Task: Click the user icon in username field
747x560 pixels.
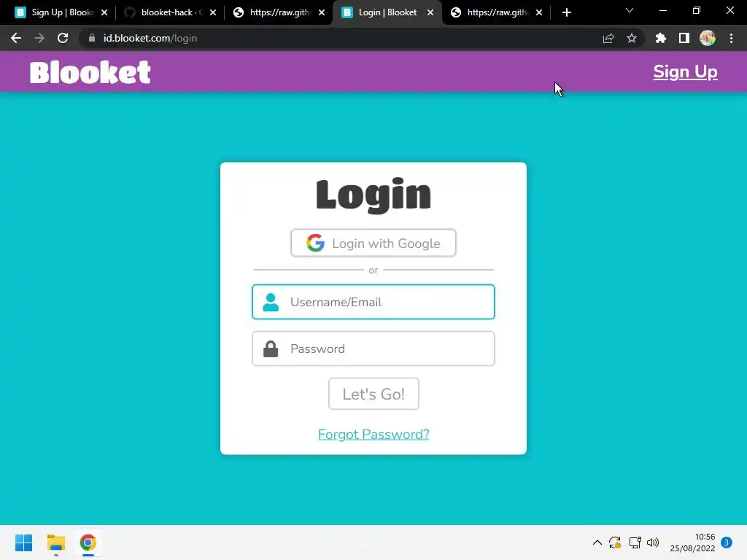Action: 271,302
